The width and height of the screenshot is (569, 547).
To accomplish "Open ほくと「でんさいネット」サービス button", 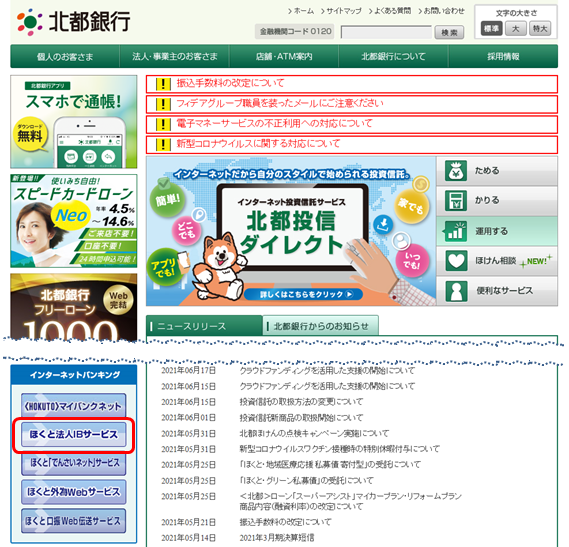I will pos(74,463).
